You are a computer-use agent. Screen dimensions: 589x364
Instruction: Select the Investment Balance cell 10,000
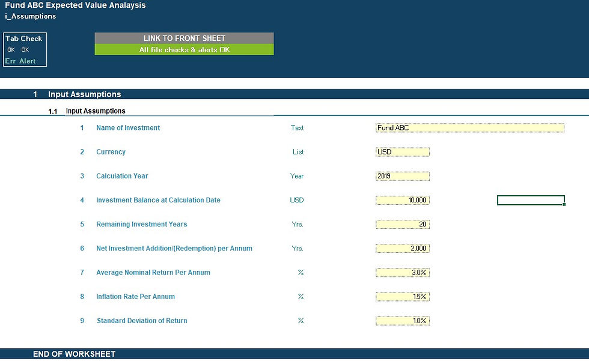[402, 201]
